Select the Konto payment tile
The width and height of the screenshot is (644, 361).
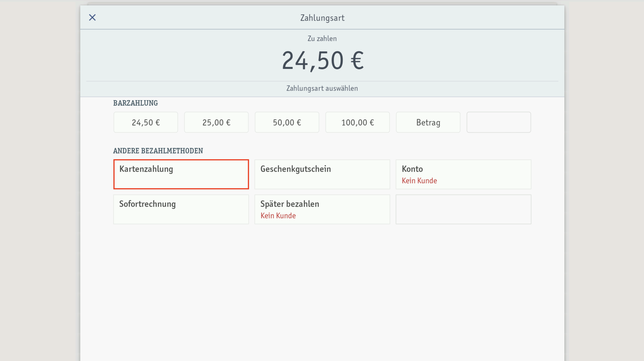[x=464, y=174]
